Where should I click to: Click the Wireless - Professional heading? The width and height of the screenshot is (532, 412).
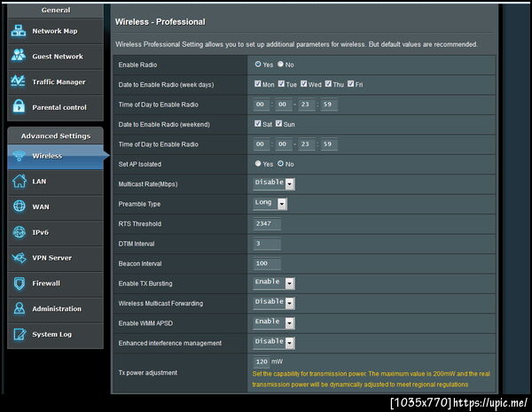(160, 22)
